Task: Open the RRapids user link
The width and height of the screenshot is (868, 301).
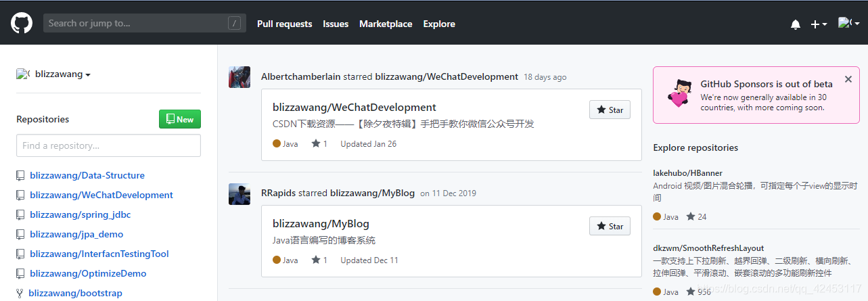Action: (279, 193)
